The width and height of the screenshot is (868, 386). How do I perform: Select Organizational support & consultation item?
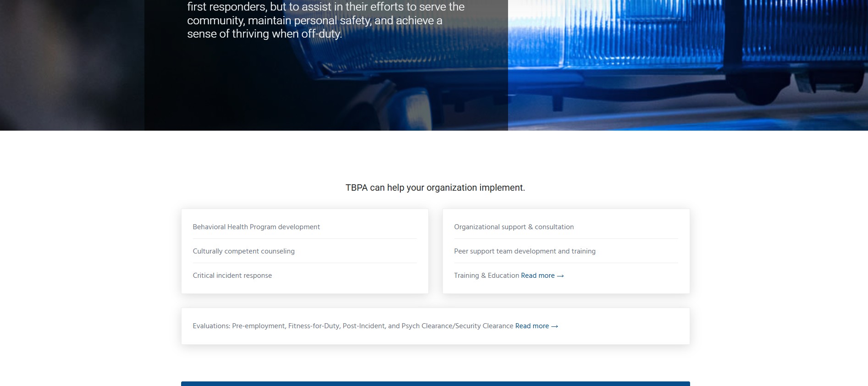click(514, 227)
